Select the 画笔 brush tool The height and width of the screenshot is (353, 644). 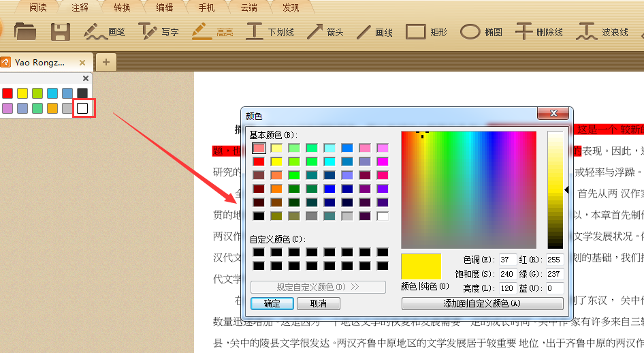click(x=104, y=31)
